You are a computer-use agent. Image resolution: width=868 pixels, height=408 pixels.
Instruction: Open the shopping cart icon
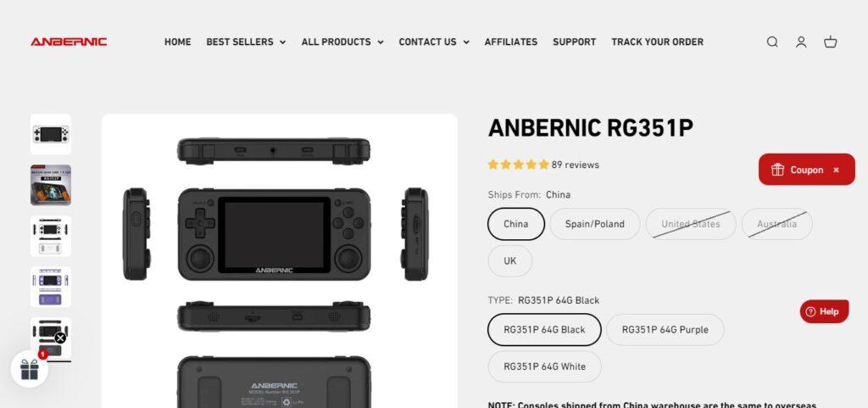(831, 42)
